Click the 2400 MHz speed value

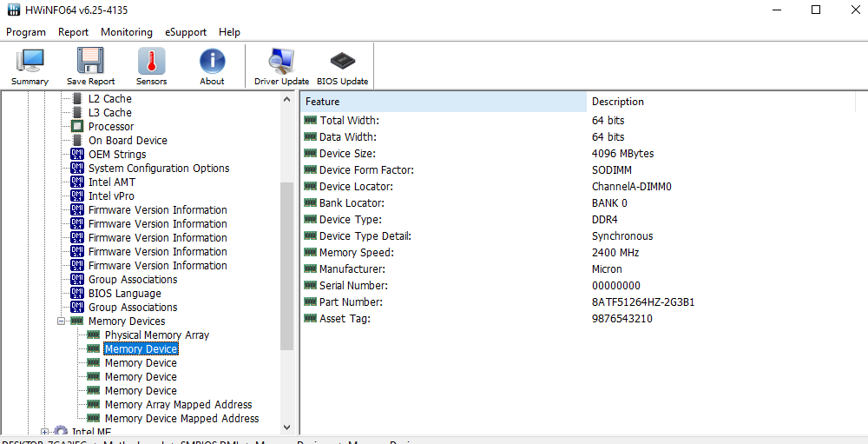click(x=615, y=253)
